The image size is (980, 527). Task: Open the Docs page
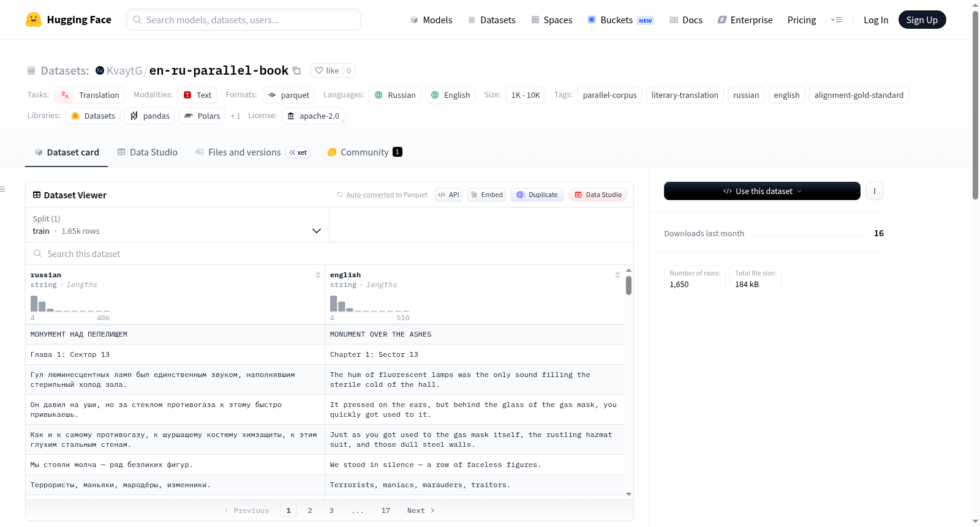coord(685,20)
